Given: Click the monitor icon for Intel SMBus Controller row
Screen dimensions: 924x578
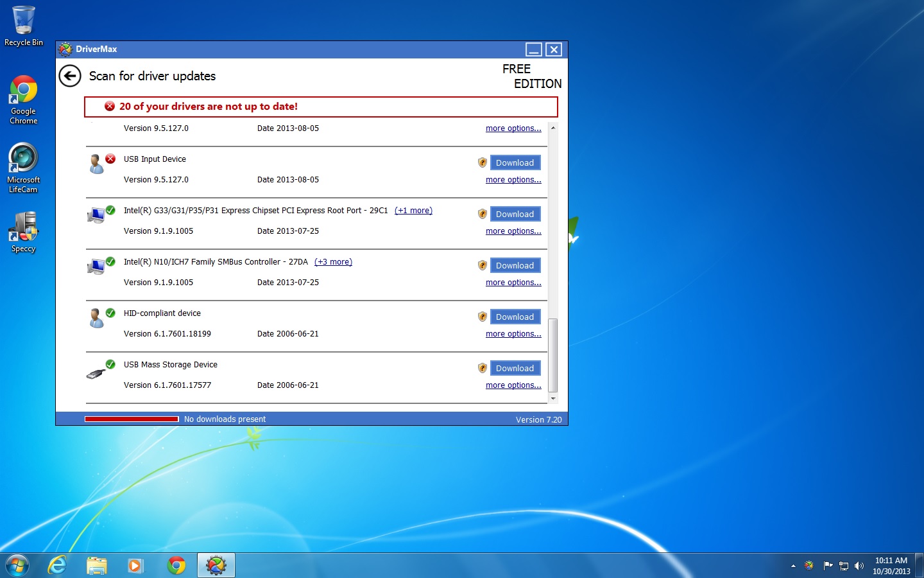Looking at the screenshot, I should point(96,267).
